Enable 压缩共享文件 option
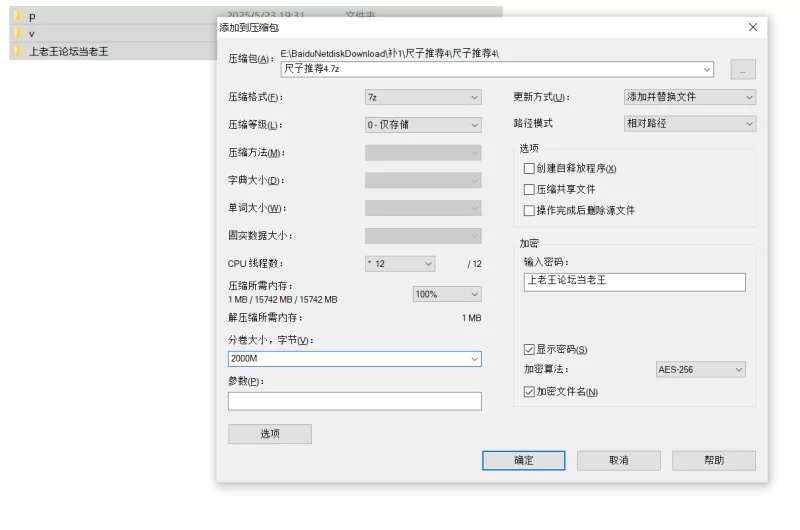 click(x=529, y=189)
